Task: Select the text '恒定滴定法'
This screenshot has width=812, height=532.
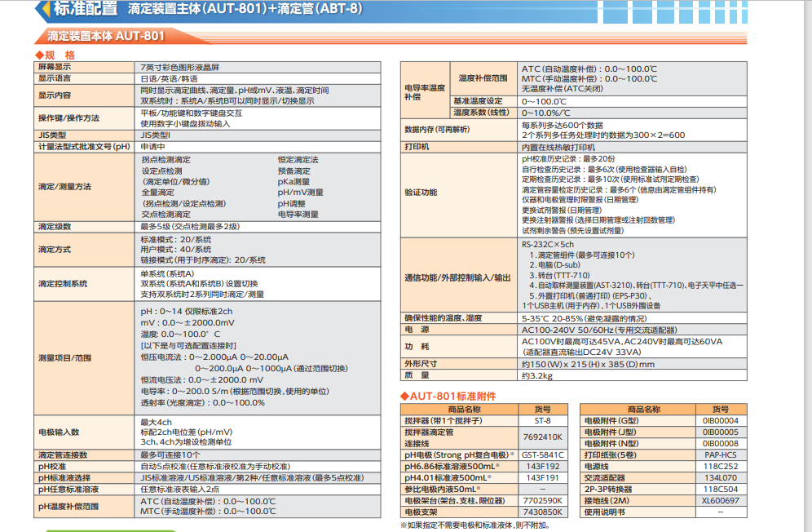Action: (x=298, y=160)
